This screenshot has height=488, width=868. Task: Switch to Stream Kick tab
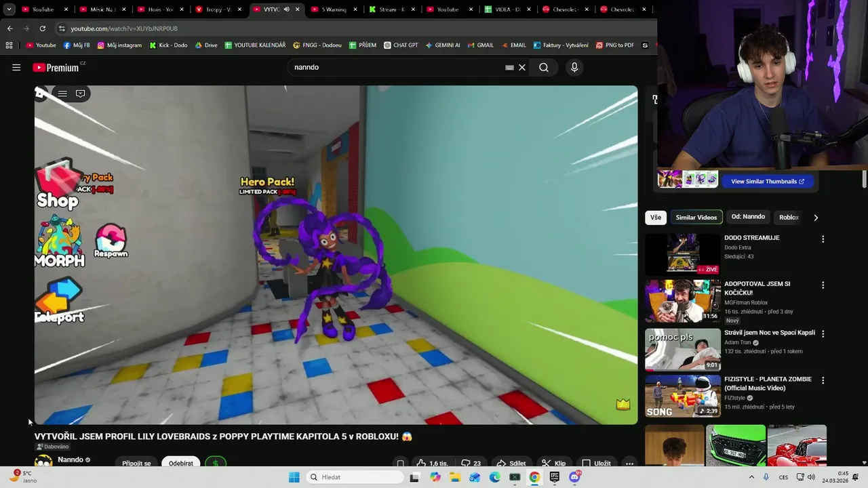(x=392, y=9)
